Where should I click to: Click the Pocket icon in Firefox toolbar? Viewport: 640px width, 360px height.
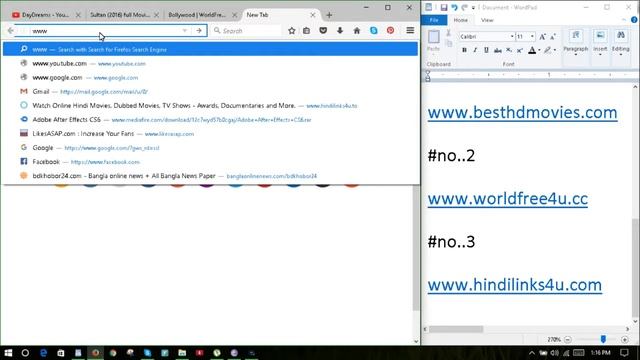(323, 31)
